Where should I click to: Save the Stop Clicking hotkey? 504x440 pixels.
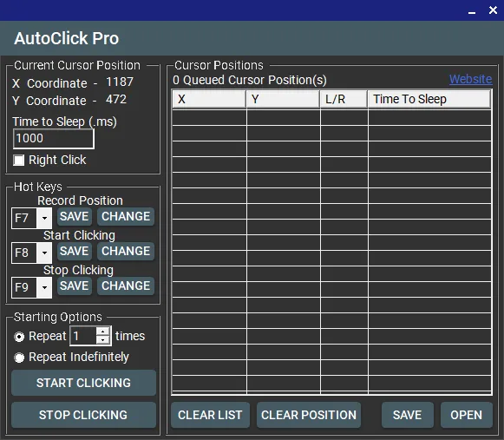coord(75,286)
